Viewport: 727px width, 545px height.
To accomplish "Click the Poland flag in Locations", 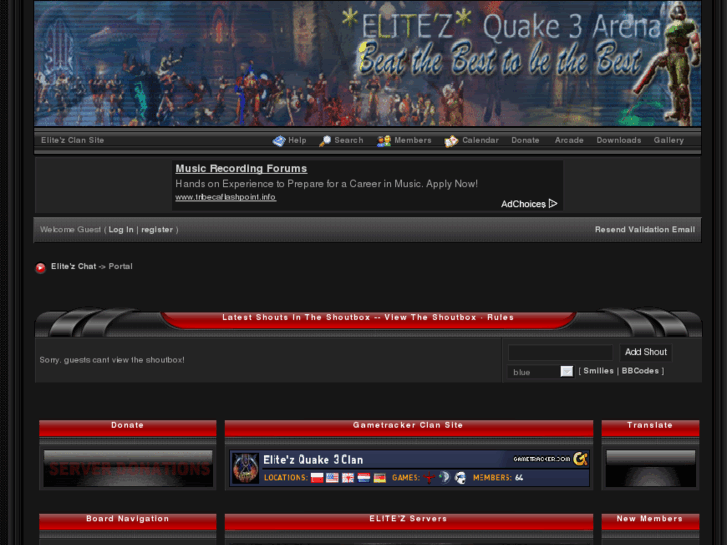I will pos(317,478).
